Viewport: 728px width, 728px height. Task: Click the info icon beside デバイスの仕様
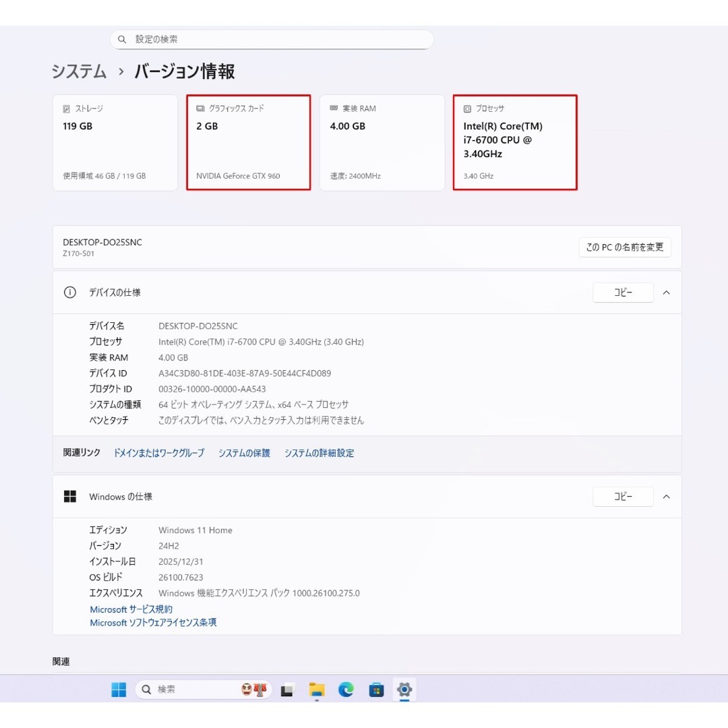[x=70, y=293]
